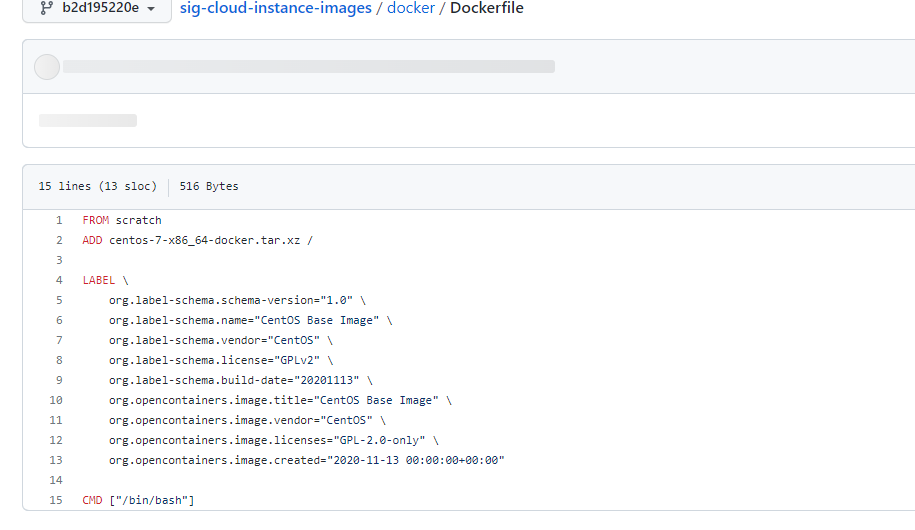Image resolution: width=915 pixels, height=530 pixels.
Task: Click the git branch icon
Action: (x=46, y=8)
